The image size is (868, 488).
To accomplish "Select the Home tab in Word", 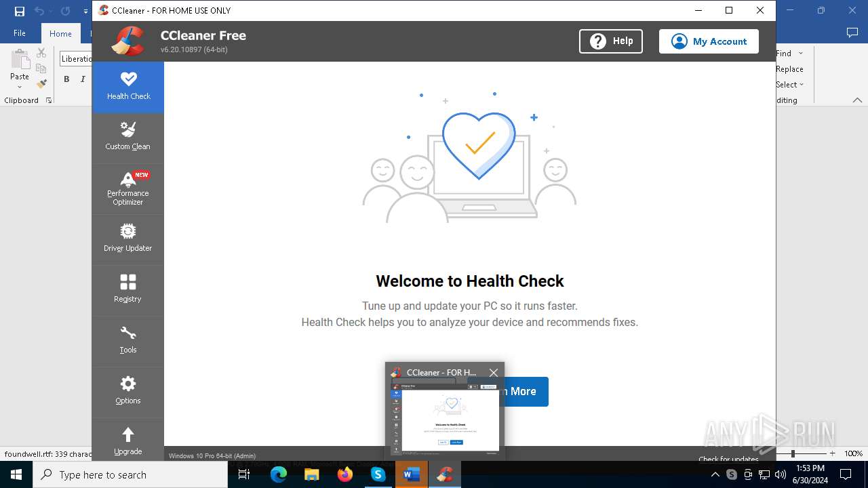I will pos(60,33).
